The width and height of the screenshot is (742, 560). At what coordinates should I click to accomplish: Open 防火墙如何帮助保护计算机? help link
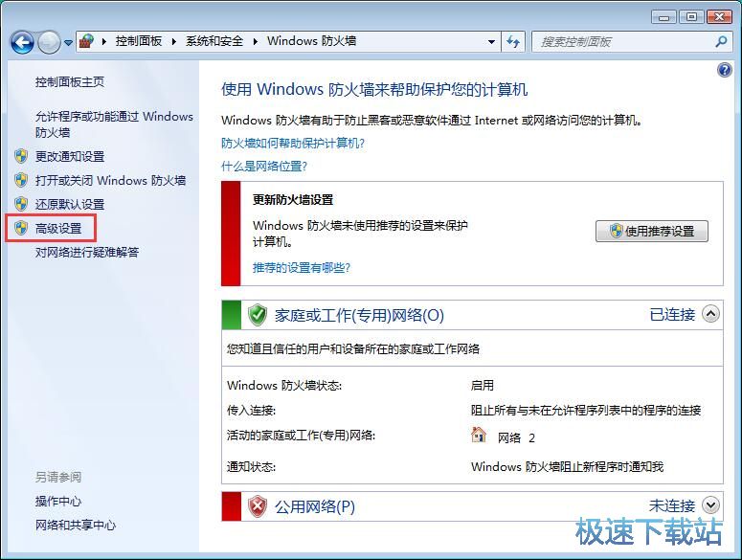click(293, 144)
